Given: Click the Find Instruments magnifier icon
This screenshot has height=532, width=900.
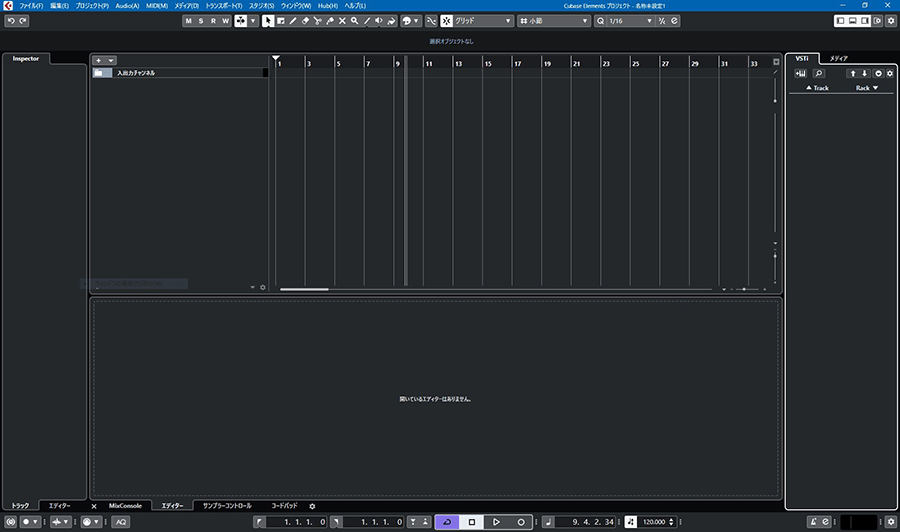Looking at the screenshot, I should 819,73.
